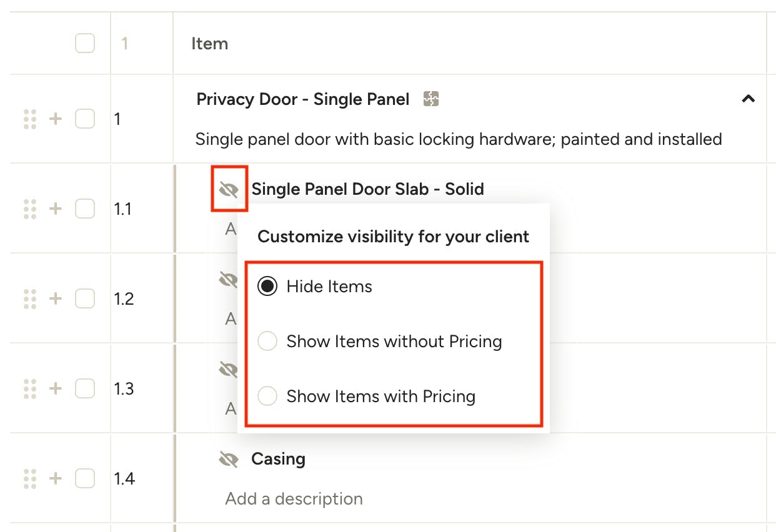Click the Casing description field
The width and height of the screenshot is (776, 532).
point(294,499)
